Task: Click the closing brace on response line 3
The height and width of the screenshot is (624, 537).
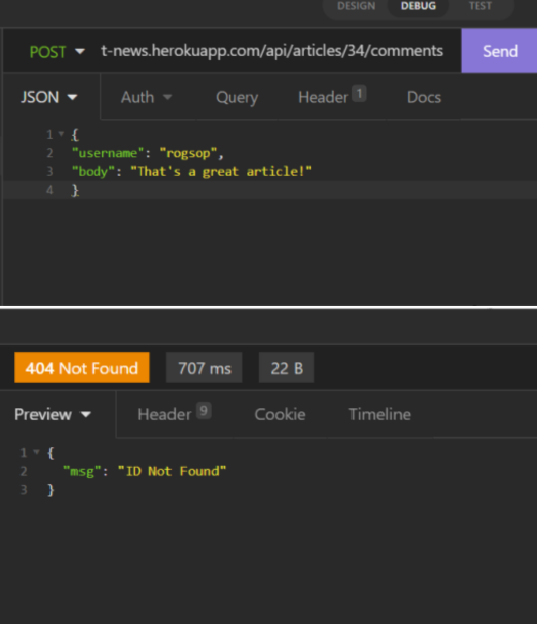Action: [51, 490]
